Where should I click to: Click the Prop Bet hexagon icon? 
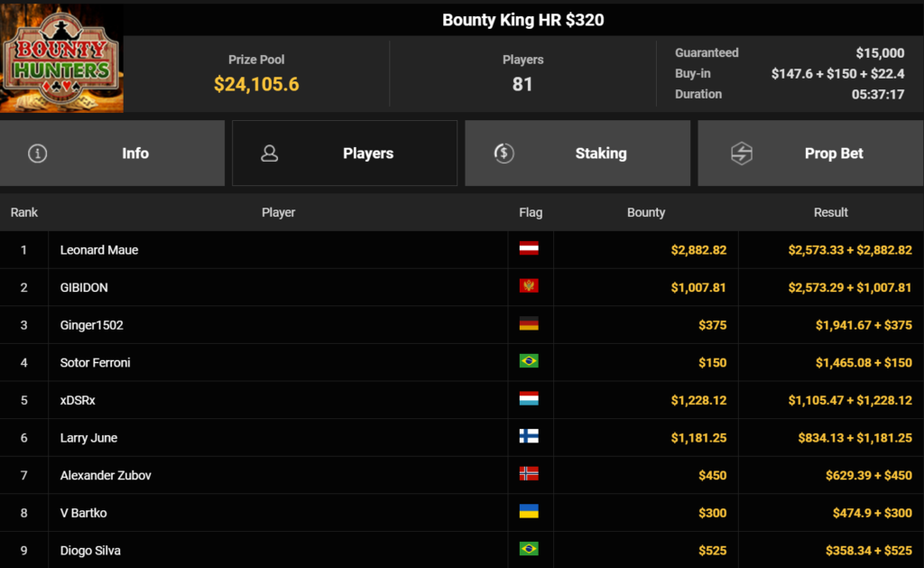point(741,154)
